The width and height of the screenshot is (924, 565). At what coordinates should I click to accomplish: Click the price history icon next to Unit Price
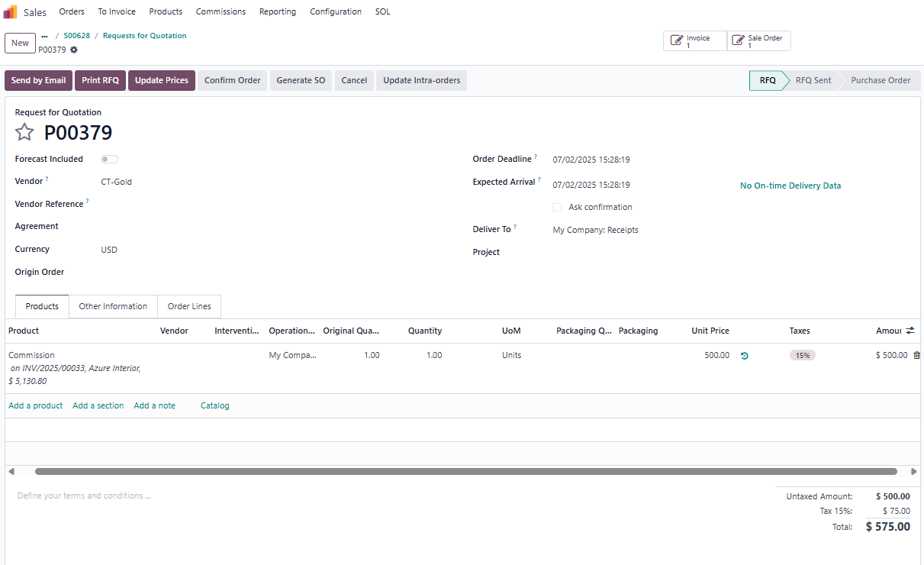[745, 356]
